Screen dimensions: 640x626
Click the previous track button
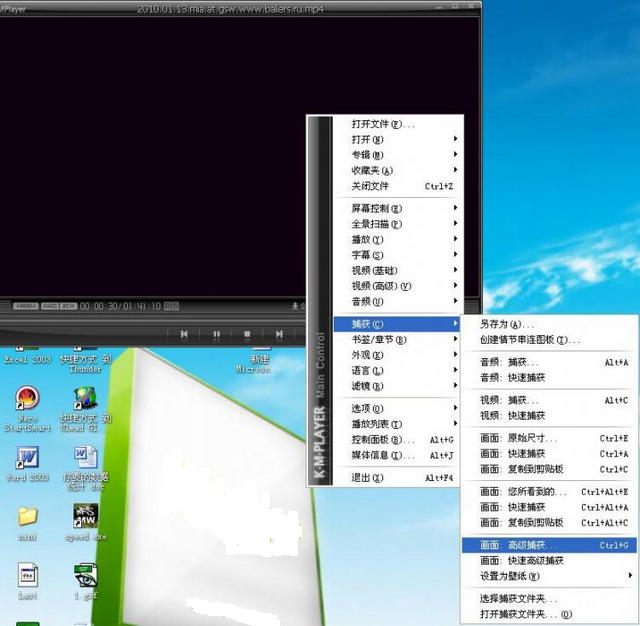184,334
